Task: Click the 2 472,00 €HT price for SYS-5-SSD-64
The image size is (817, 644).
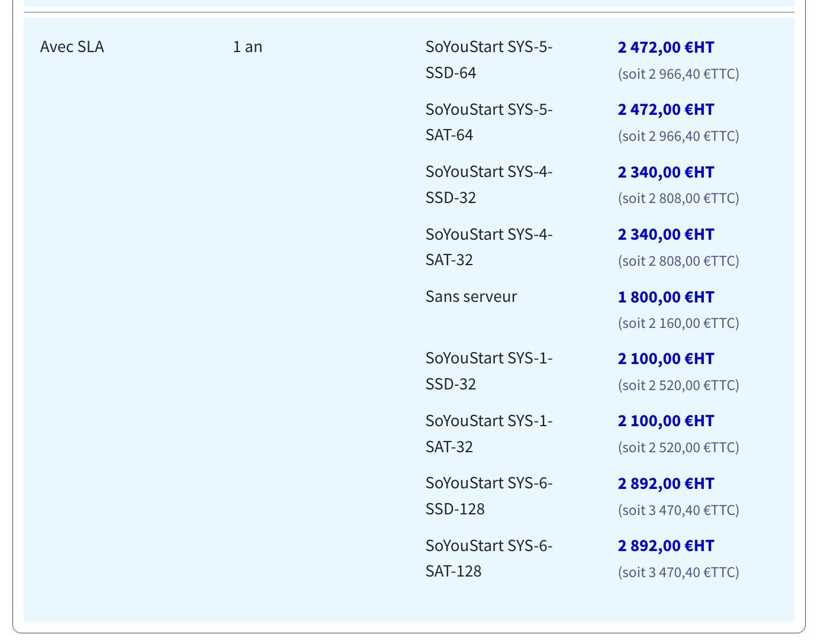Action: (x=666, y=47)
